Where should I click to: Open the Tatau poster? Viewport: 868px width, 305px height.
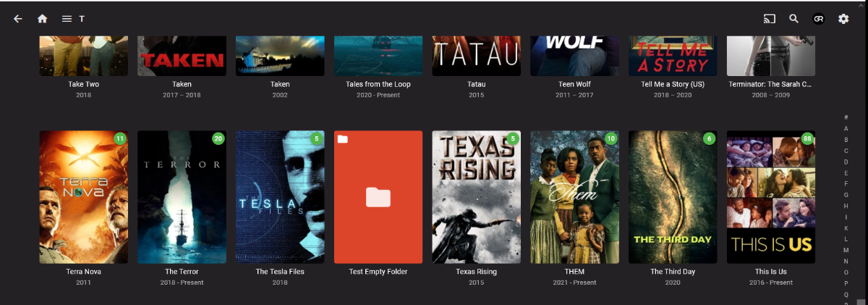pyautogui.click(x=477, y=56)
